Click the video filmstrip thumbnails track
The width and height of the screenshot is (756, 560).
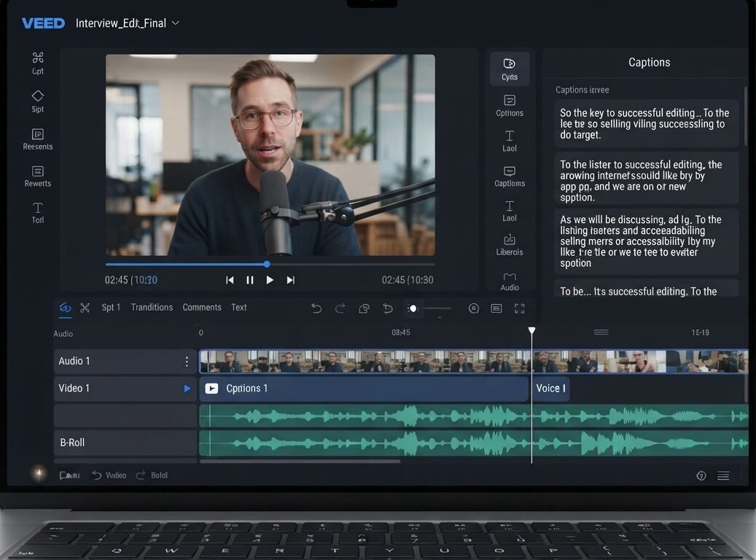tap(473, 361)
